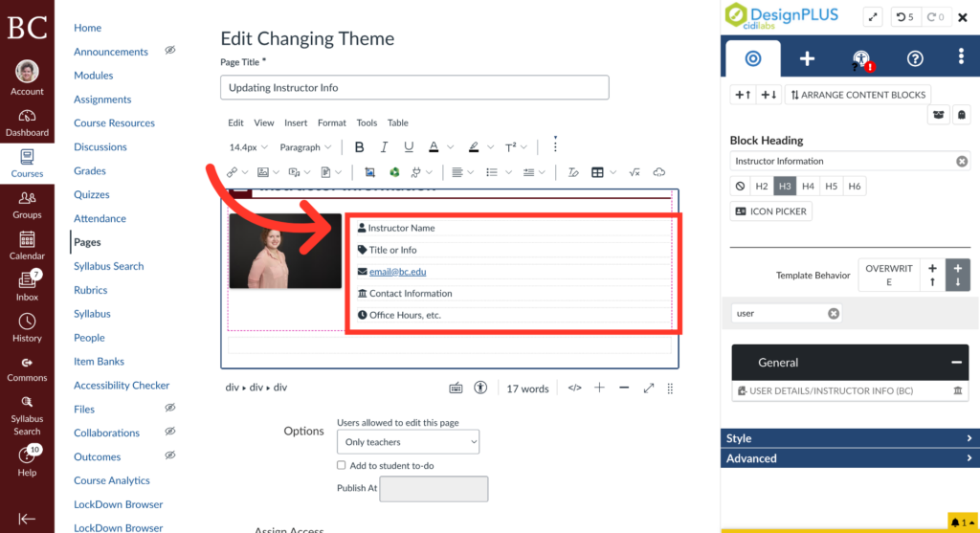Open the Icon Picker
The image size is (980, 533).
pos(770,211)
